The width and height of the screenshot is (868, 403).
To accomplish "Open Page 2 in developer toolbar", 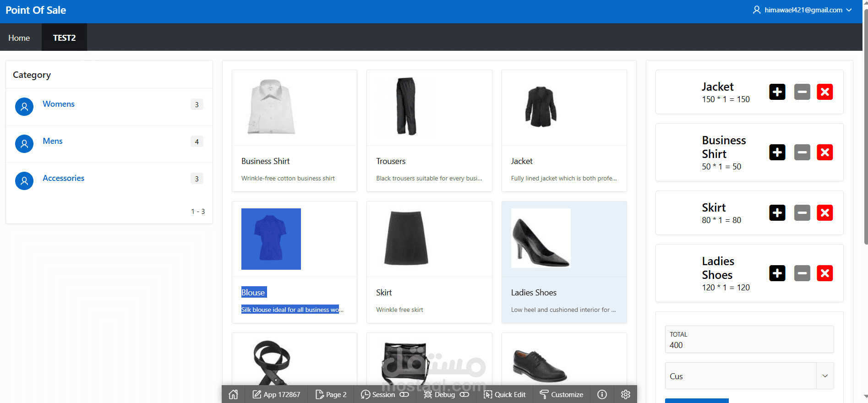I will coord(331,394).
